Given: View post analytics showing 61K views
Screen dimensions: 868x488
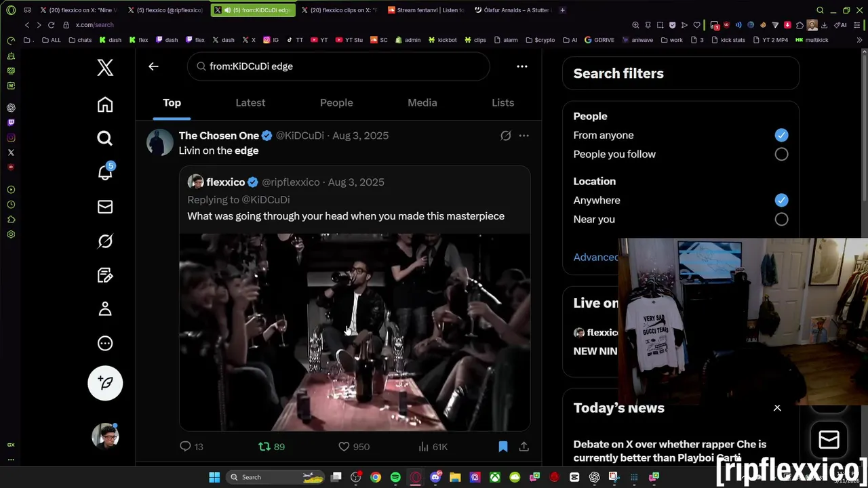Looking at the screenshot, I should [x=433, y=447].
